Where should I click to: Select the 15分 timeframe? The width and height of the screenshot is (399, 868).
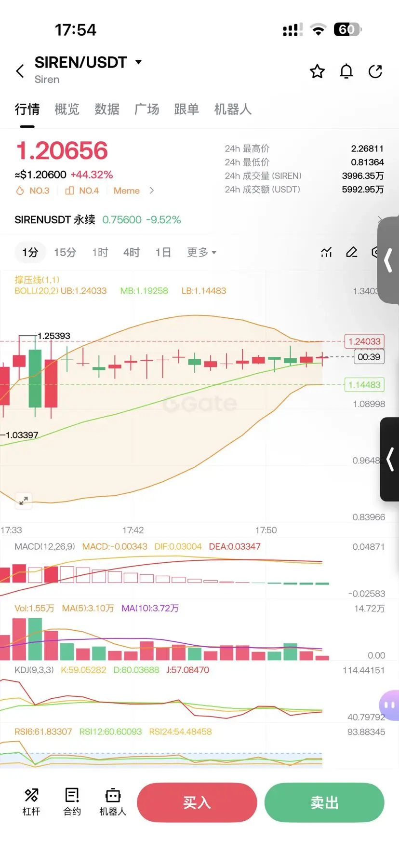65,252
